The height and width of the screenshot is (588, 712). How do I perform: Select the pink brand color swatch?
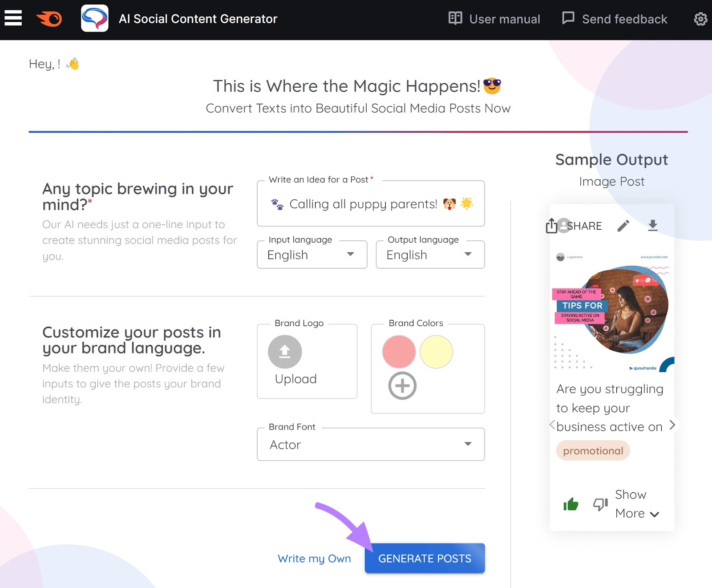[x=399, y=351]
